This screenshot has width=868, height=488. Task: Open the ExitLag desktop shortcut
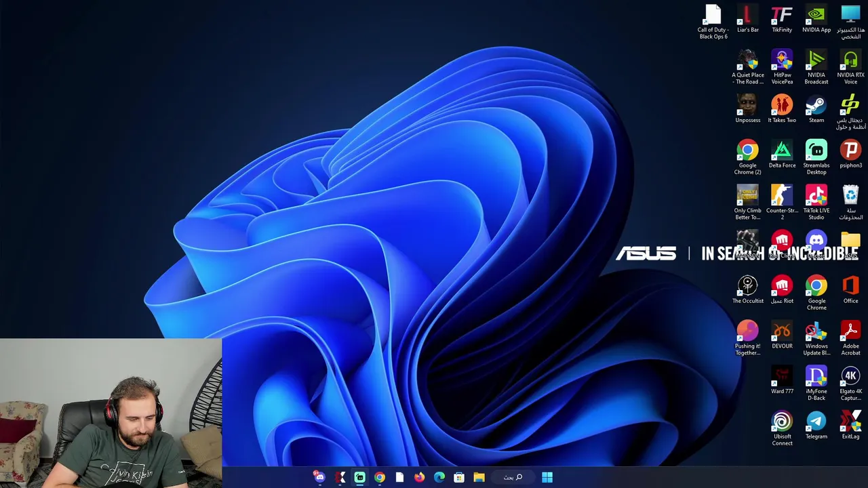850,426
